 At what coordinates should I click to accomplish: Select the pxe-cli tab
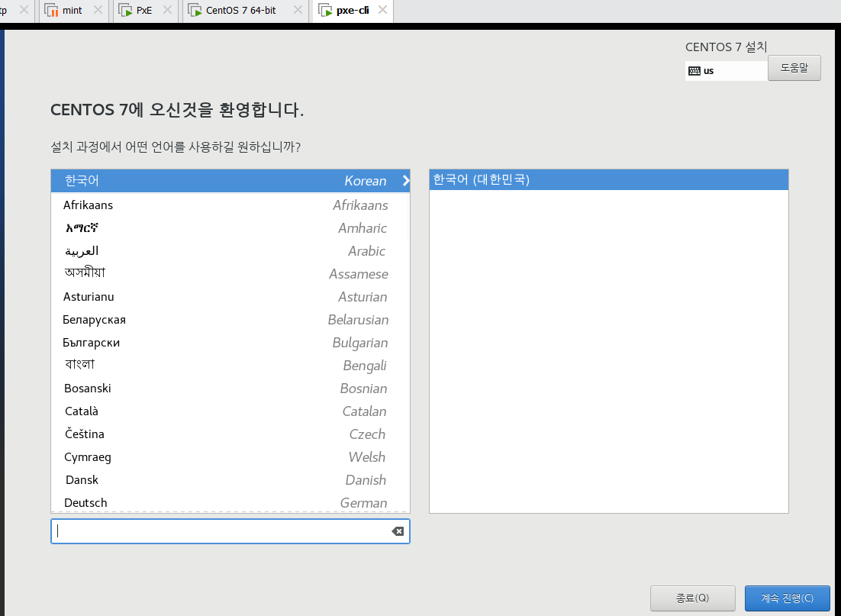tap(353, 11)
